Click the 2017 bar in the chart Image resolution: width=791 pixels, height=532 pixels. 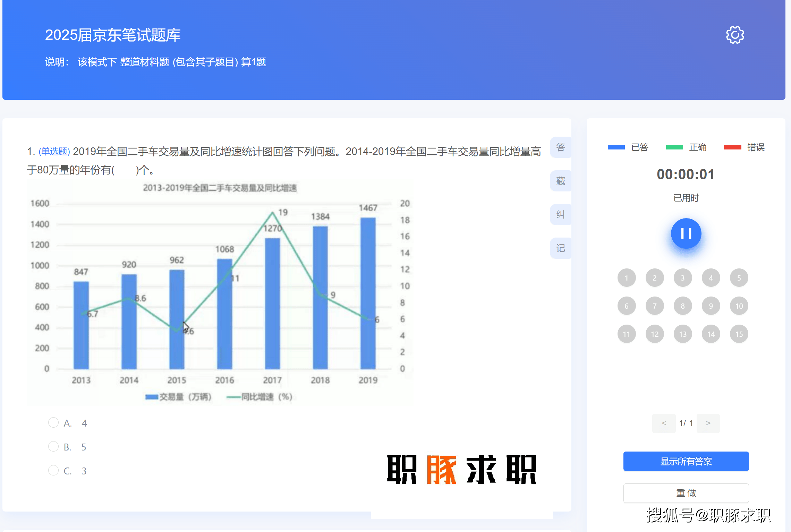272,303
